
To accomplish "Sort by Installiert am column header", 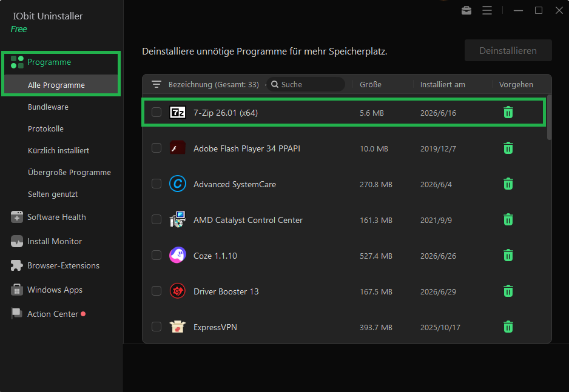I will [x=443, y=84].
